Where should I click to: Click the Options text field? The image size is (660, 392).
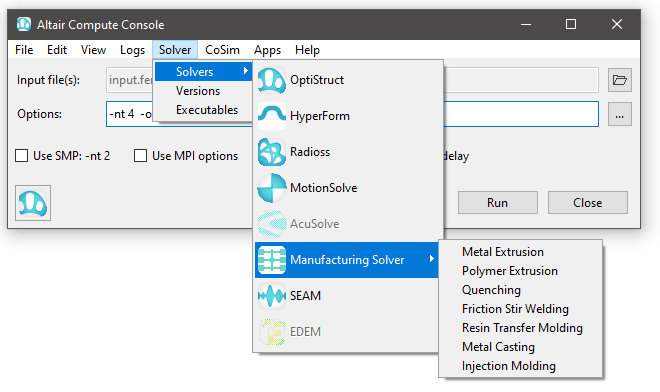coord(352,114)
